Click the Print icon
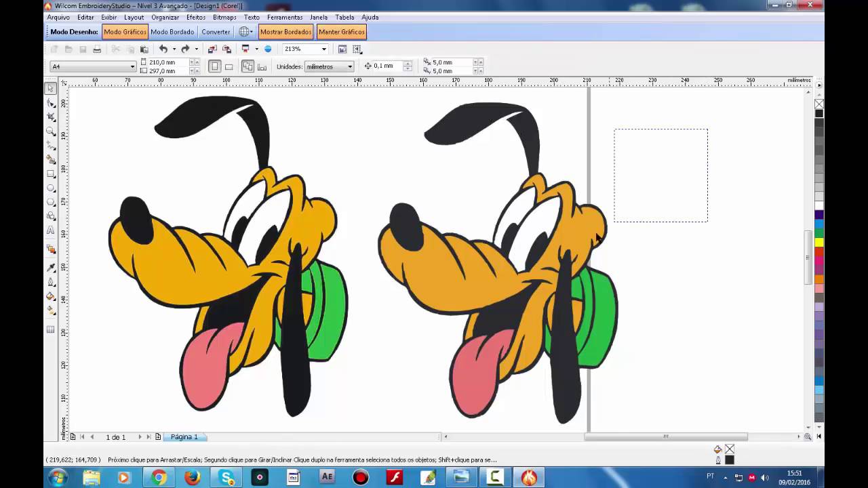 [x=97, y=49]
